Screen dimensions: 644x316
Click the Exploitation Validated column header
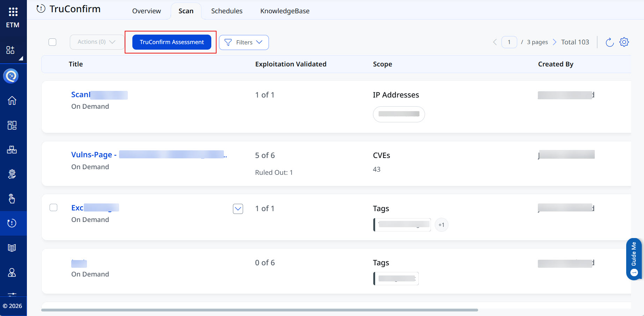click(291, 64)
